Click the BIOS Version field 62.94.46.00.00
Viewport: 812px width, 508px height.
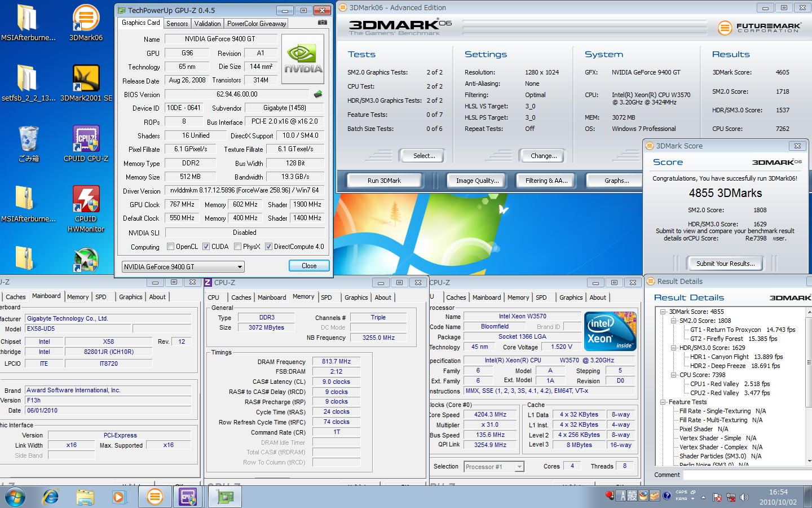[237, 94]
